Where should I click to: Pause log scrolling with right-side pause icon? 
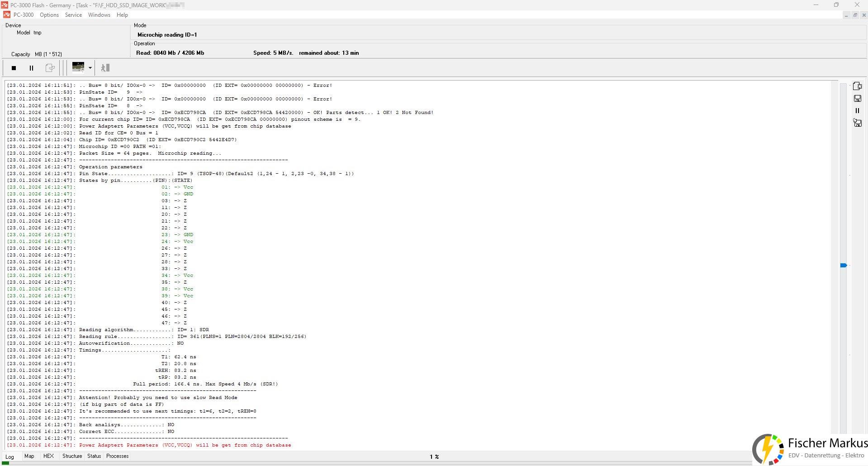coord(857,111)
